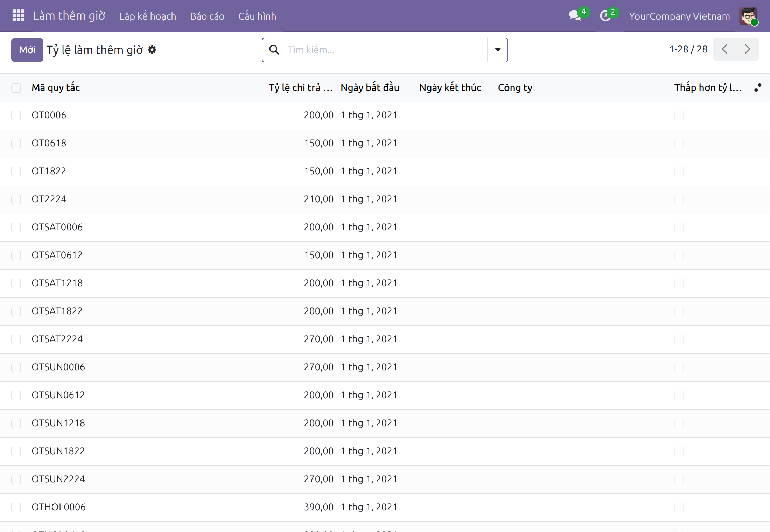Sort by Ngày bắt đầu column header
This screenshot has width=770, height=532.
[x=370, y=87]
